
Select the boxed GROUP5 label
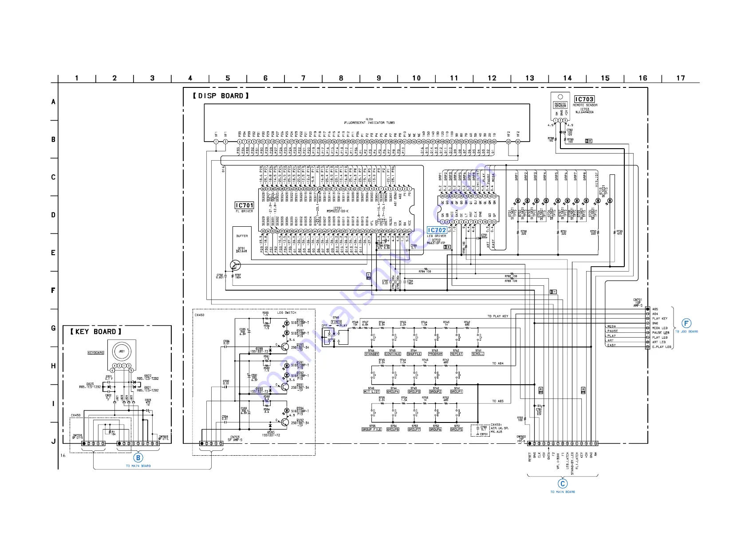coord(457,430)
